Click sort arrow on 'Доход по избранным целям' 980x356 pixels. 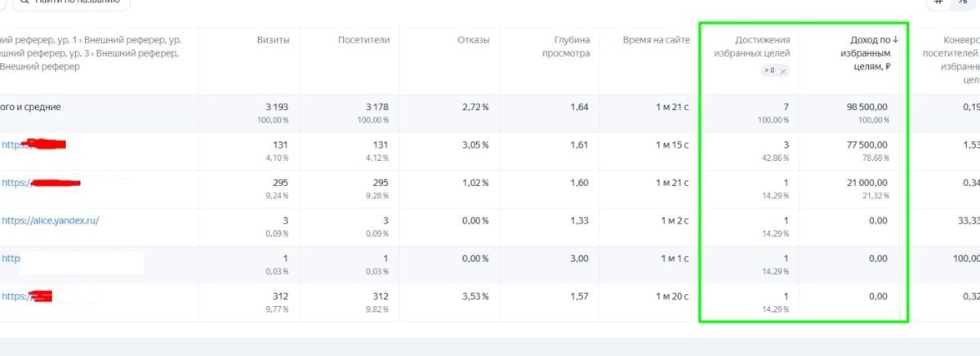[x=896, y=39]
